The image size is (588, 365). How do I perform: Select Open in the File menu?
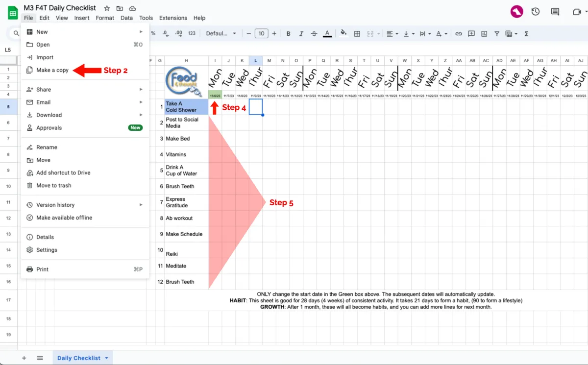pos(85,45)
